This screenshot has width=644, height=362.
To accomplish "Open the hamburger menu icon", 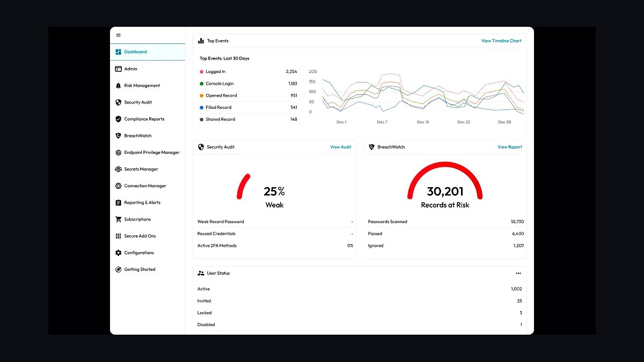I will [119, 35].
